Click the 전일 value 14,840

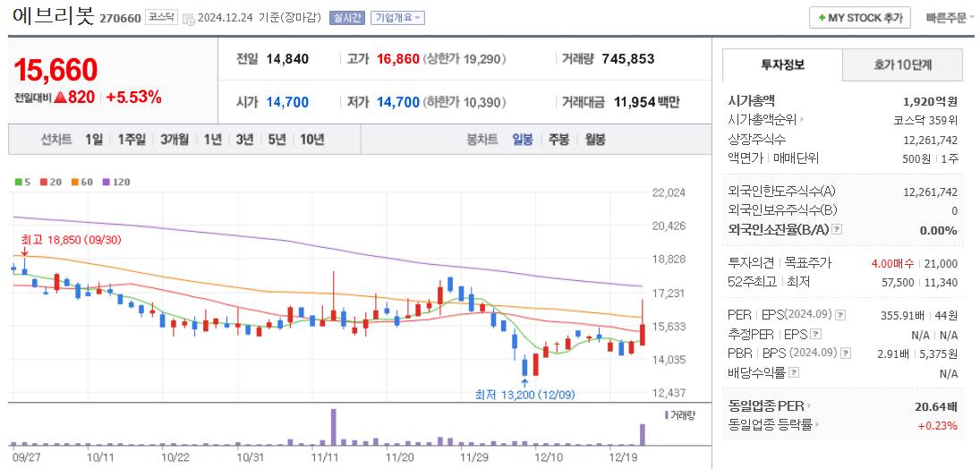tap(287, 59)
